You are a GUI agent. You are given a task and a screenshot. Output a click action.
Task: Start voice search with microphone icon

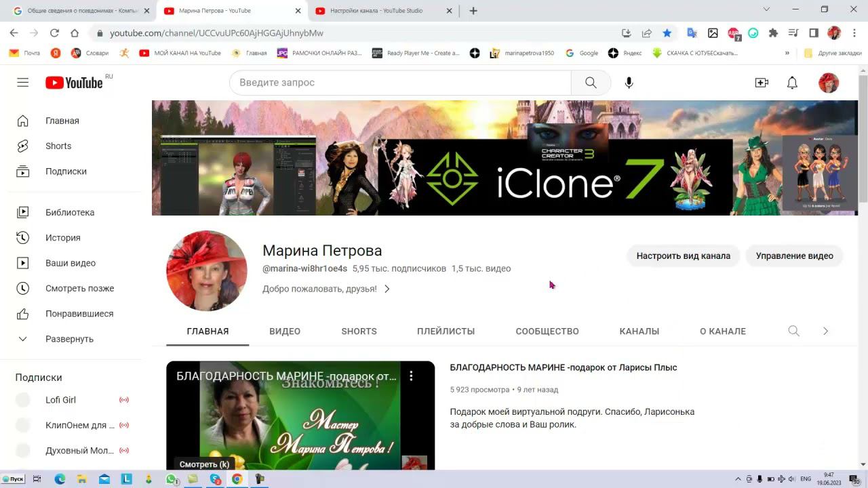tap(629, 83)
